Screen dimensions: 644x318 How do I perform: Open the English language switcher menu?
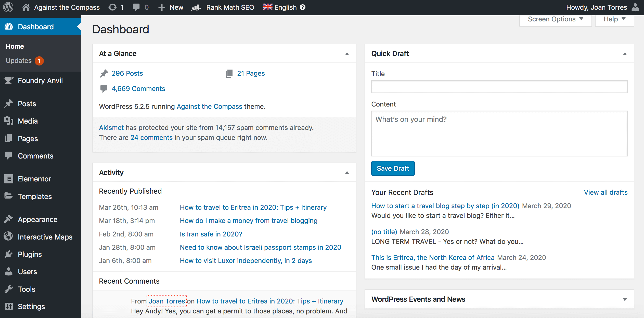(284, 7)
